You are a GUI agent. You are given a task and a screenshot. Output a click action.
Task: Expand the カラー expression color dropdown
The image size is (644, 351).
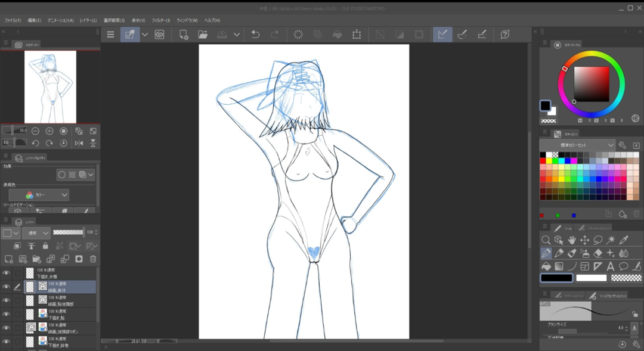click(x=39, y=195)
